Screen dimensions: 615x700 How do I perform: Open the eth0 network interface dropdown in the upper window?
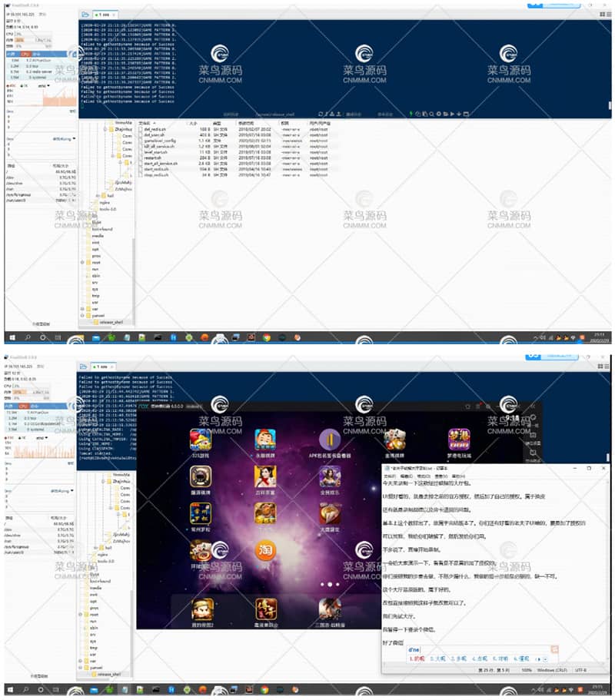click(x=44, y=86)
